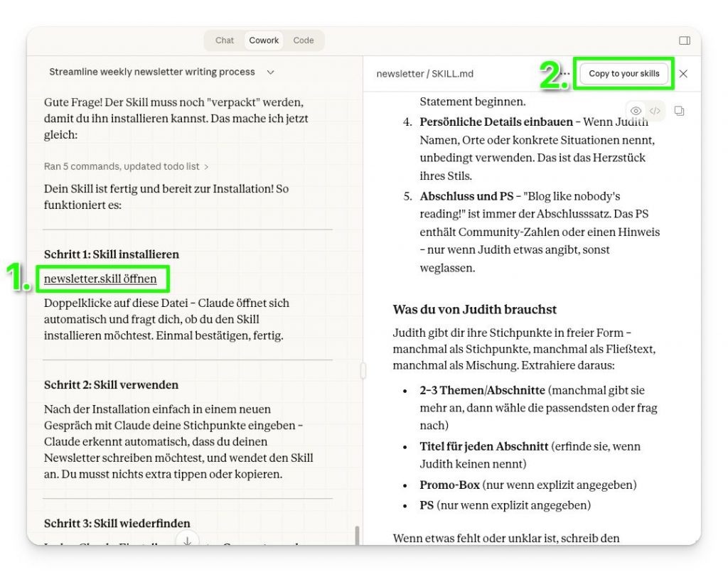Expand the 'Ran 5 commands' details

(126, 166)
